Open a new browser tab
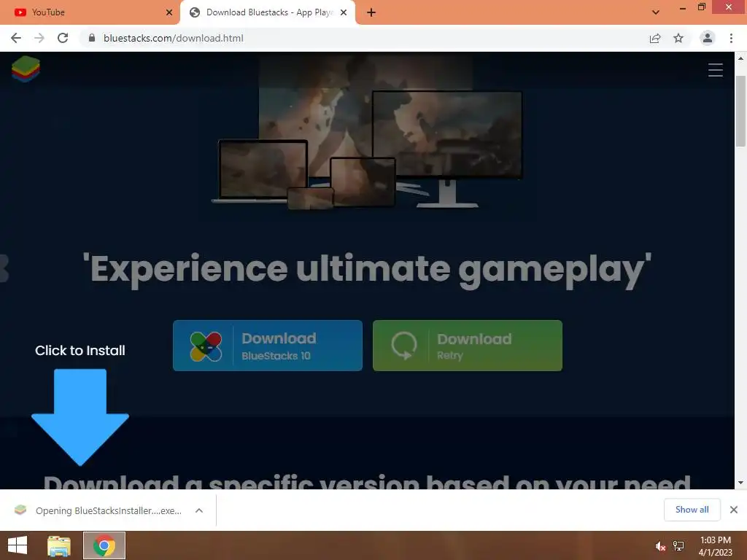Viewport: 747px width, 560px height. coord(371,12)
